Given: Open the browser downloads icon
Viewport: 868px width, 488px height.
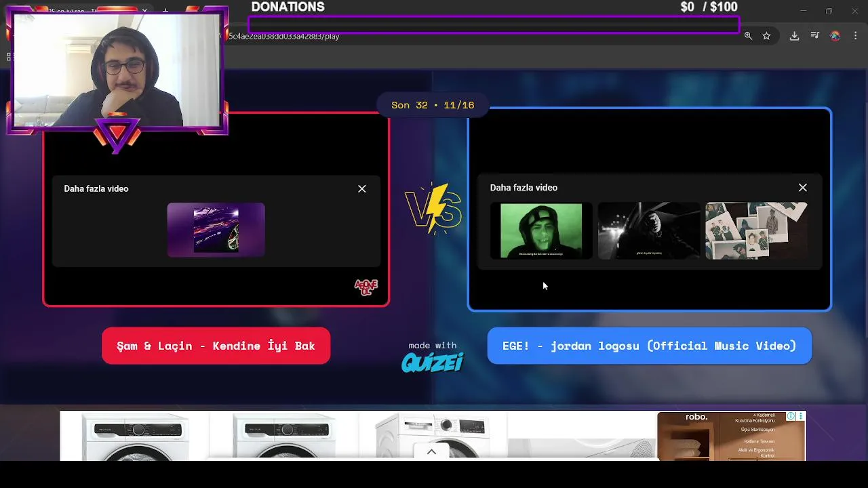Looking at the screenshot, I should (x=794, y=36).
